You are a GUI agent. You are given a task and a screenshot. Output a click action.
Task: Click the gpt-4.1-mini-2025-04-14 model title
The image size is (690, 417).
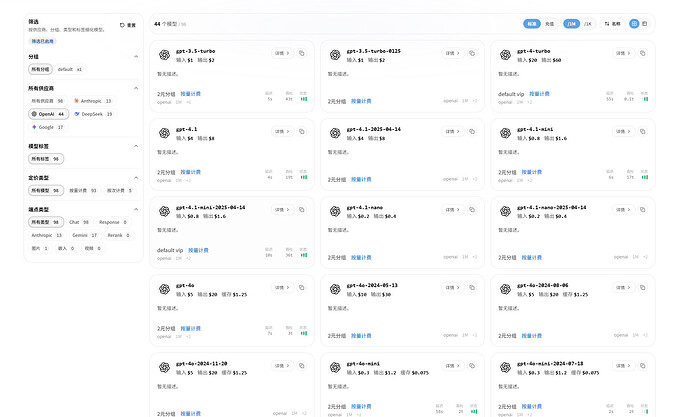click(x=210, y=208)
